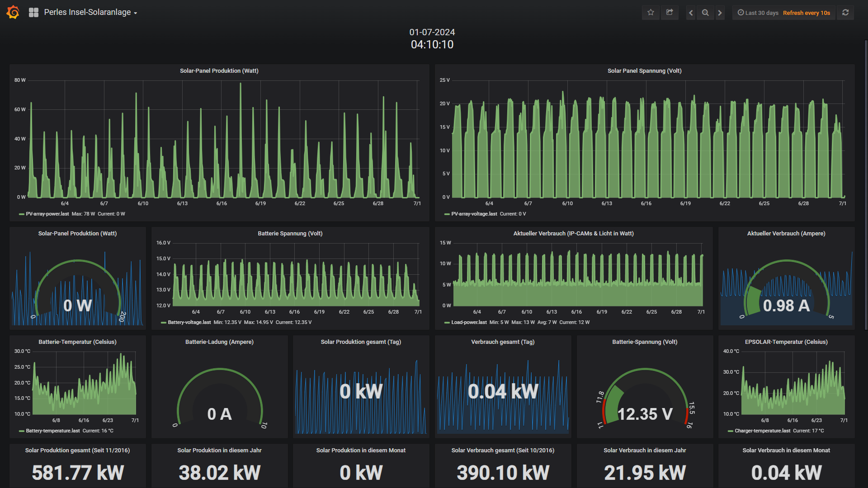Star this dashboard as favorite
This screenshot has width=868, height=488.
(x=651, y=13)
